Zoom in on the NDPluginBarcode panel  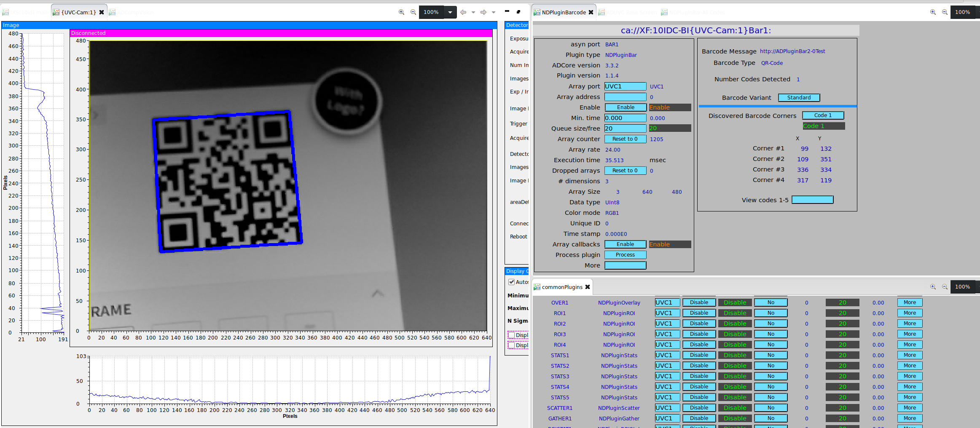[x=933, y=12]
